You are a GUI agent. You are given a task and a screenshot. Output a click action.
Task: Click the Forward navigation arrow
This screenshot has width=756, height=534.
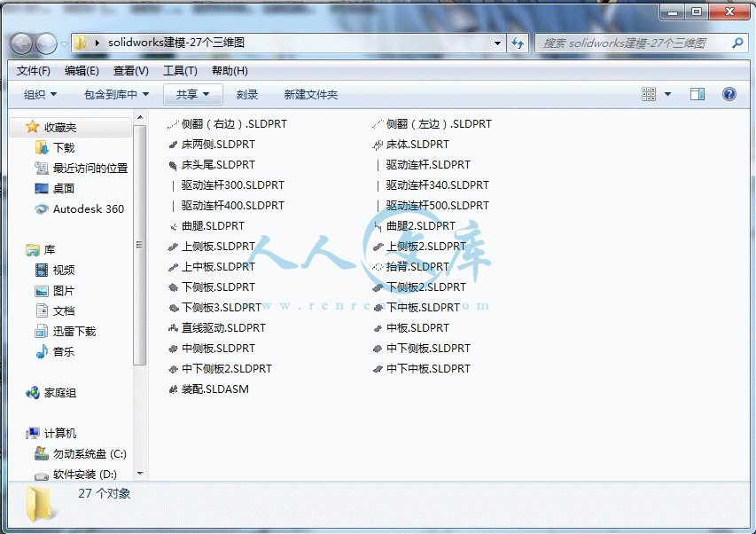pyautogui.click(x=46, y=43)
